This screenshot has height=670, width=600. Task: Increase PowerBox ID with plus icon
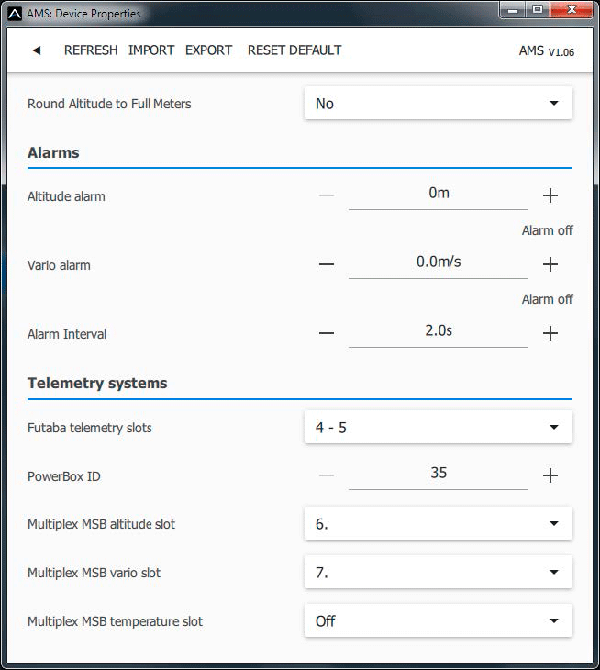click(x=550, y=476)
